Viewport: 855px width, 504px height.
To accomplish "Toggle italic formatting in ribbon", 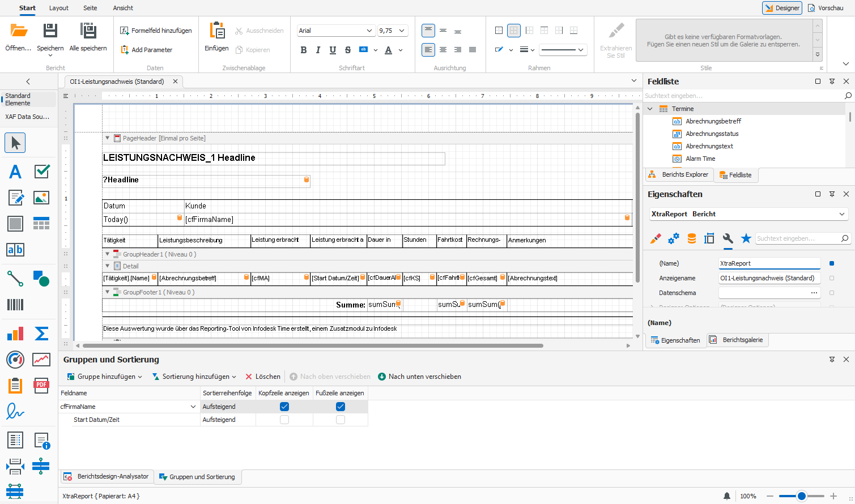I will tap(318, 50).
